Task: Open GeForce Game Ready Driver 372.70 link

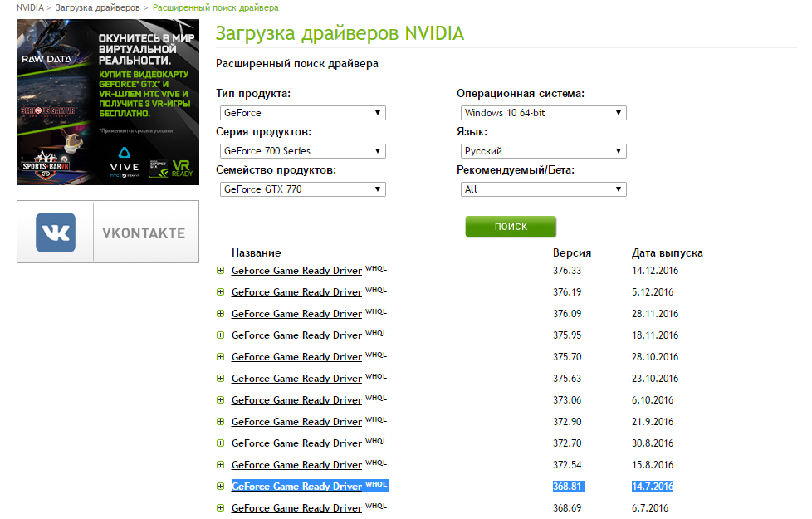Action: [296, 443]
